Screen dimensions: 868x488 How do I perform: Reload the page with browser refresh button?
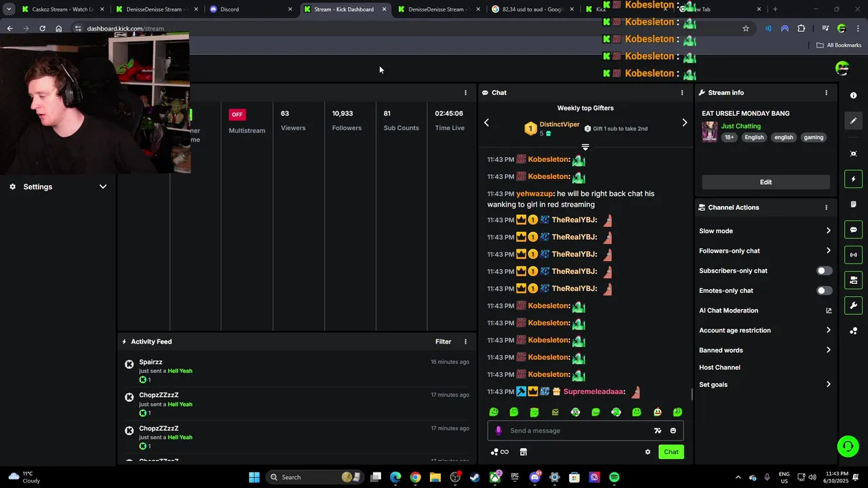[42, 28]
